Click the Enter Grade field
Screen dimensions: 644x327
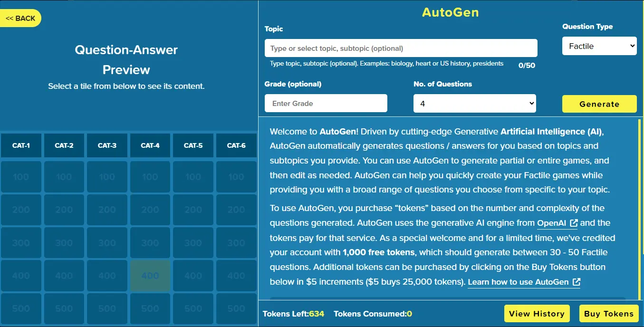point(326,103)
